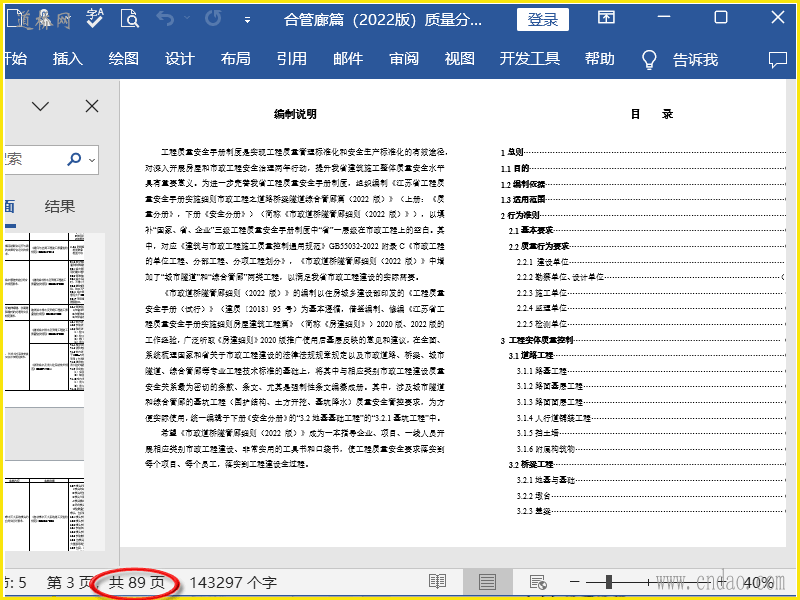Expand search options arrow beside magnifier
The width and height of the screenshot is (800, 600).
click(92, 160)
